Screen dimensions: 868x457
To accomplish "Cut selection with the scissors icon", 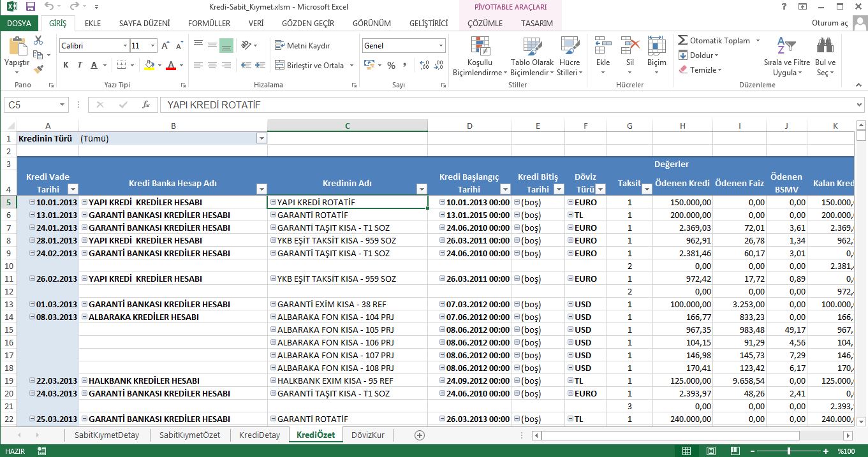I will click(38, 40).
